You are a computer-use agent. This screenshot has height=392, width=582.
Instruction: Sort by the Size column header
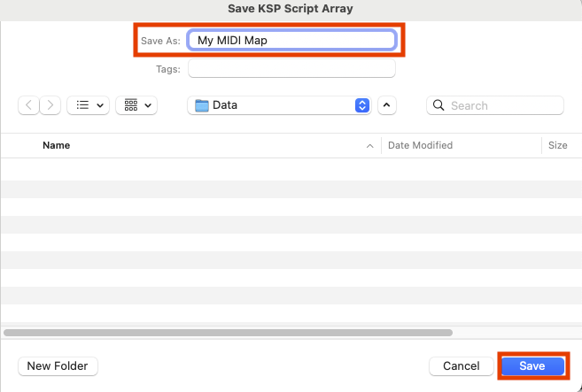(557, 145)
